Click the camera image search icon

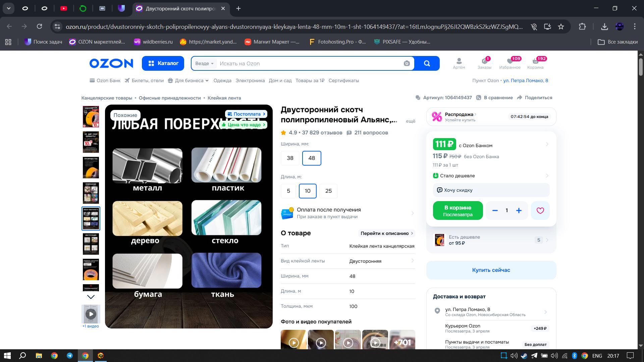[407, 64]
